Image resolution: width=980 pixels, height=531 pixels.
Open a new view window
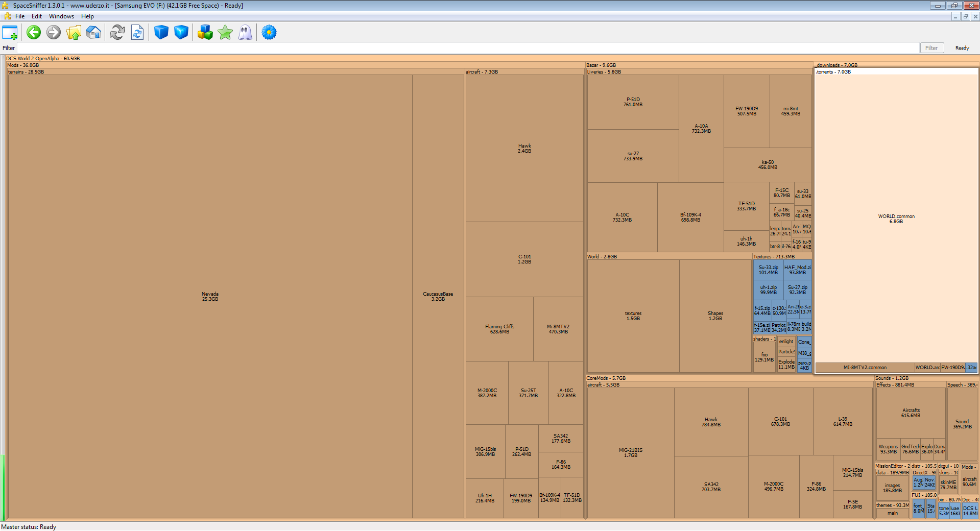point(10,33)
